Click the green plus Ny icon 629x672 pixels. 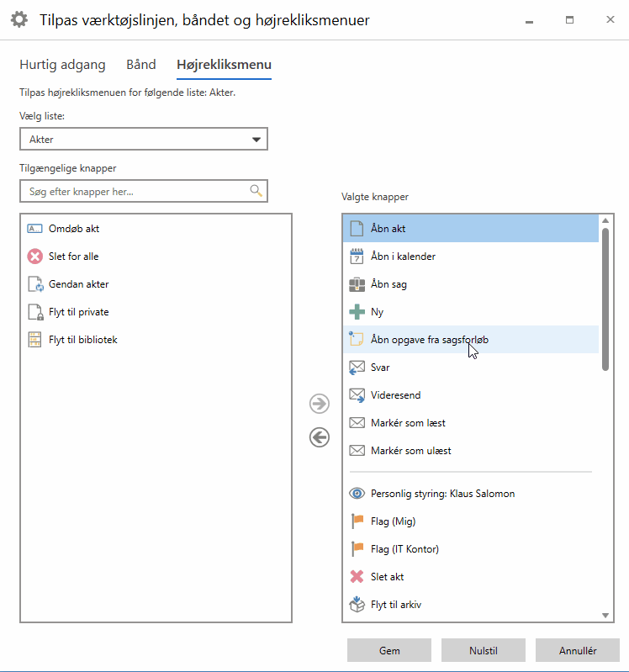pos(357,312)
